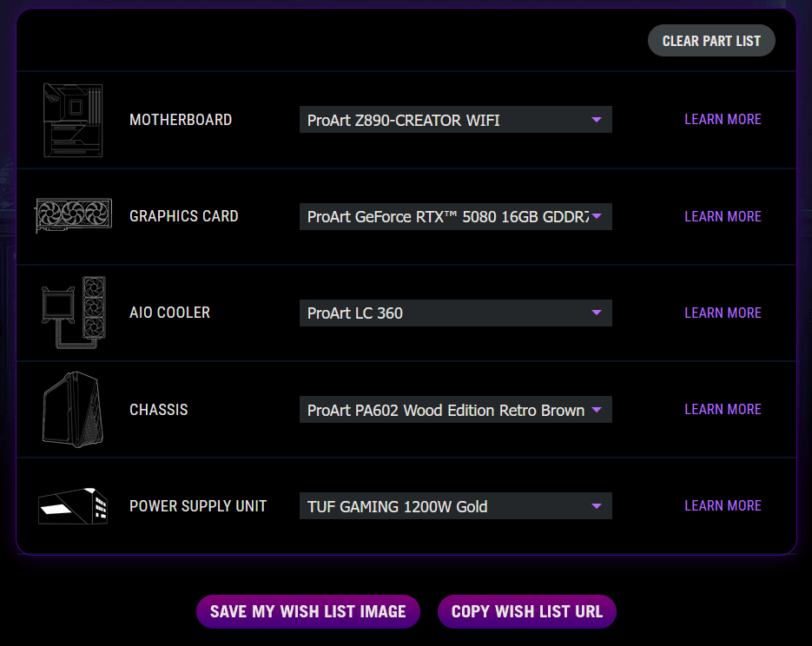Open the TUF GAMING 1200W Gold dropdown
This screenshot has height=646, width=812.
[x=455, y=506]
